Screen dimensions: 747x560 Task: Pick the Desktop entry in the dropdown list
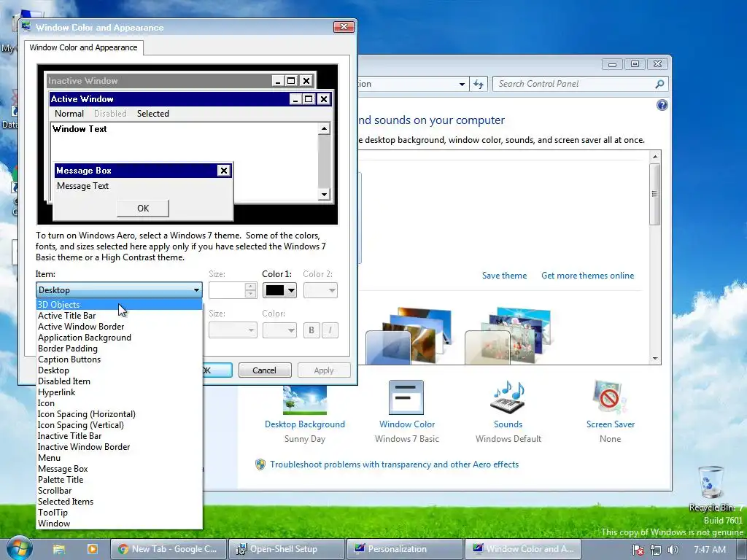point(119,370)
